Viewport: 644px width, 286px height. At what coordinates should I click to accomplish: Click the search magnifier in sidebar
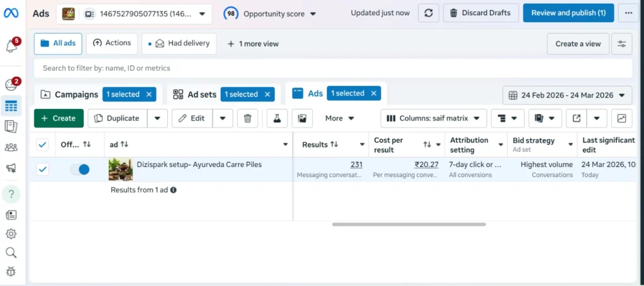coord(11,252)
